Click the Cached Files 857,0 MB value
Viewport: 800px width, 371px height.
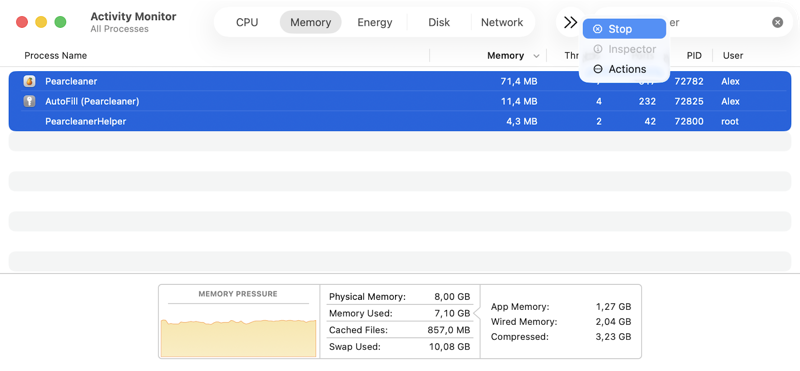click(448, 330)
